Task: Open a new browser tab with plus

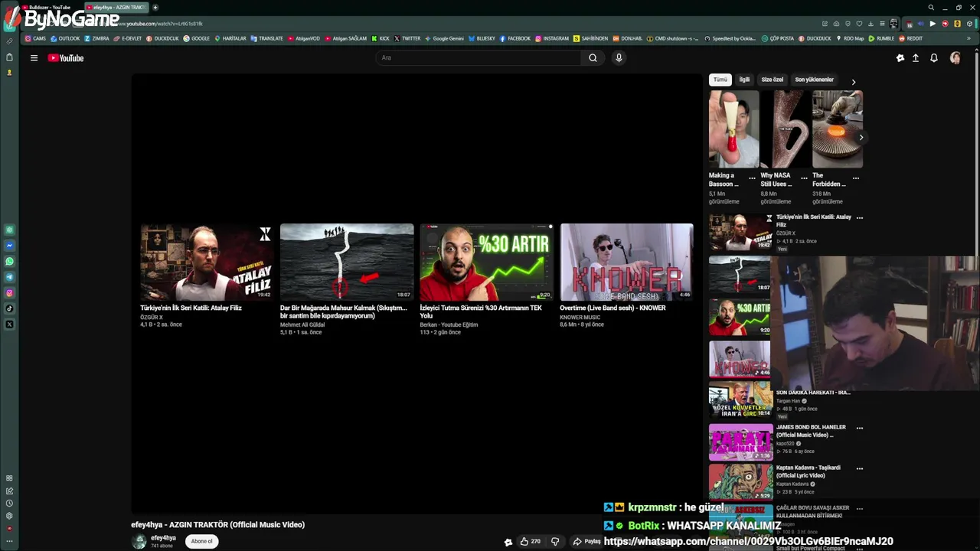Action: click(x=155, y=8)
